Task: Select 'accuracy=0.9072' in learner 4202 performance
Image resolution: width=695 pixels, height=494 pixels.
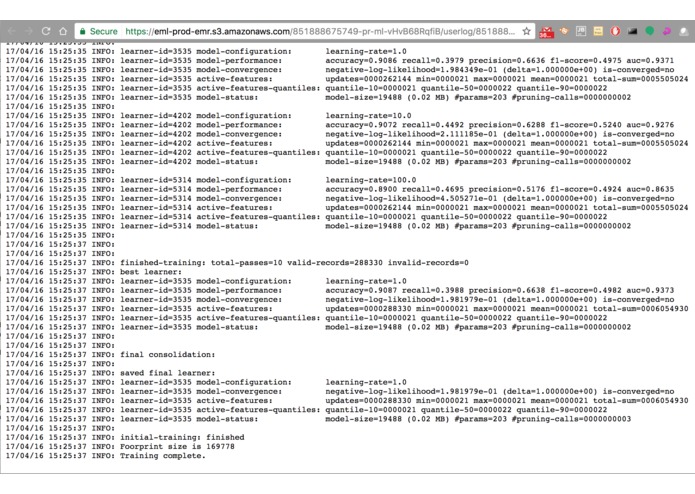Action: 361,125
